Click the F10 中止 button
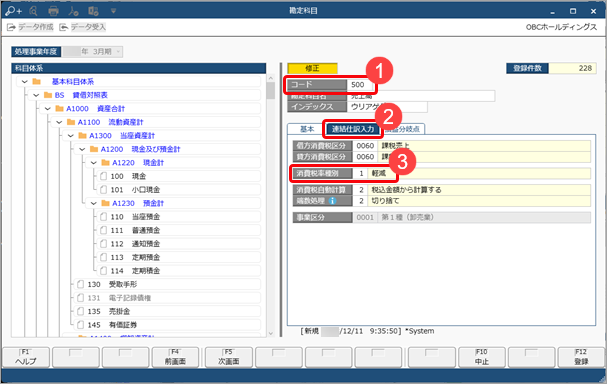 [482, 357]
